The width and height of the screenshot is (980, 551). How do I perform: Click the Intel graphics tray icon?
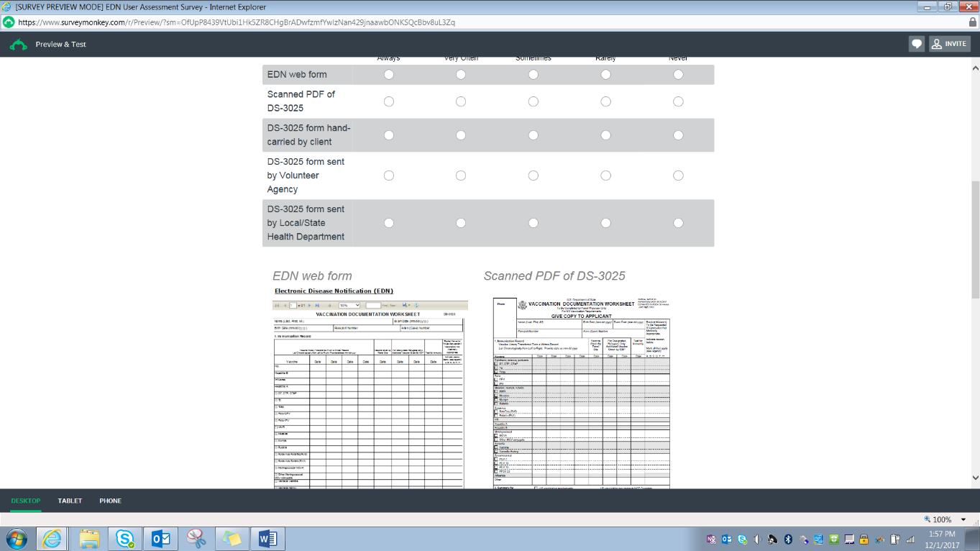click(x=818, y=539)
